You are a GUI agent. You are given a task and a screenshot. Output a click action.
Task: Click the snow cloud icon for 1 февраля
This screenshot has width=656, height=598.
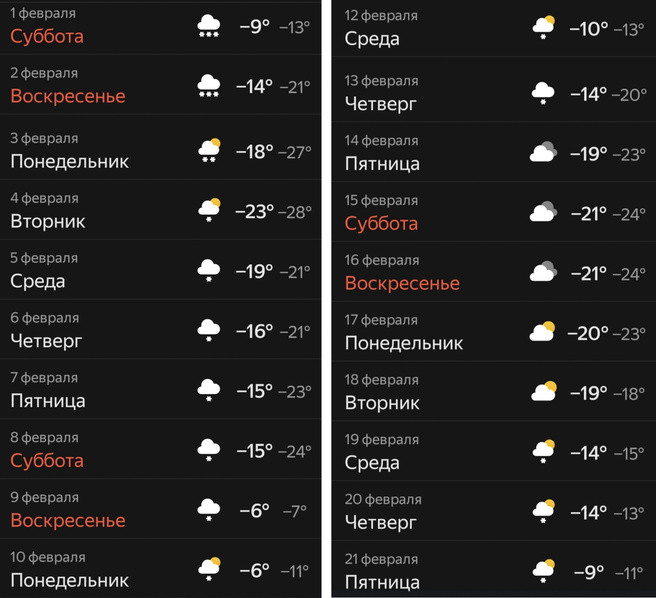coord(209,27)
